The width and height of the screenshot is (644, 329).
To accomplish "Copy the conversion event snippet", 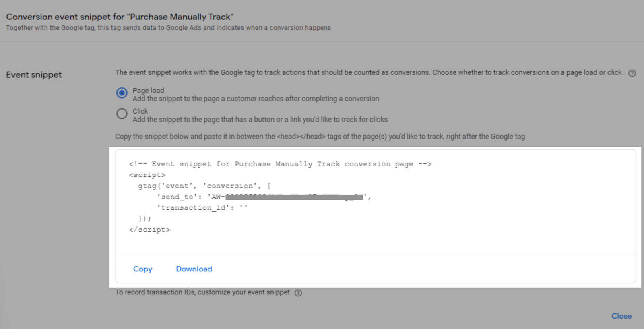I will pyautogui.click(x=142, y=269).
